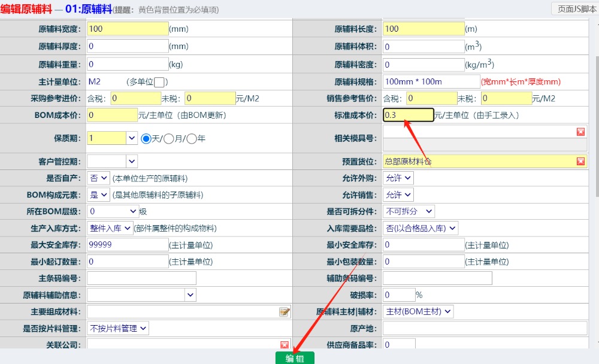Open the 生产入库方式 dropdown
Screen dimensions: 599x364
pos(111,228)
